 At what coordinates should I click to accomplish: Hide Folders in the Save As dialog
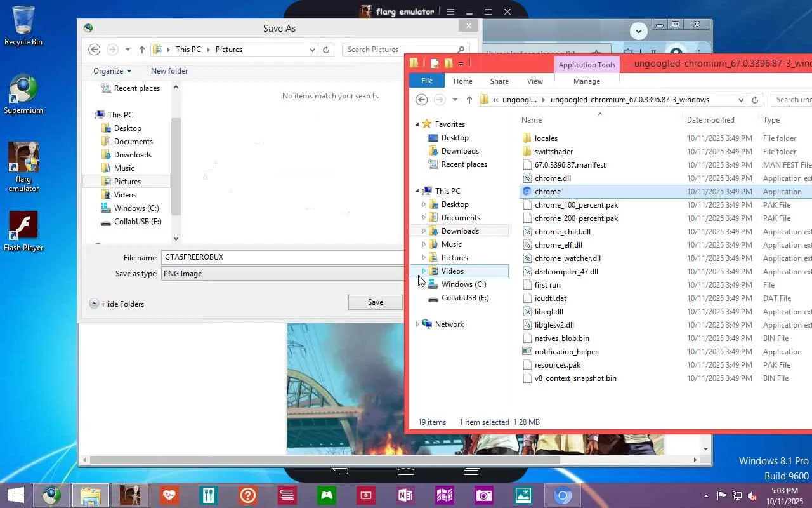117,304
